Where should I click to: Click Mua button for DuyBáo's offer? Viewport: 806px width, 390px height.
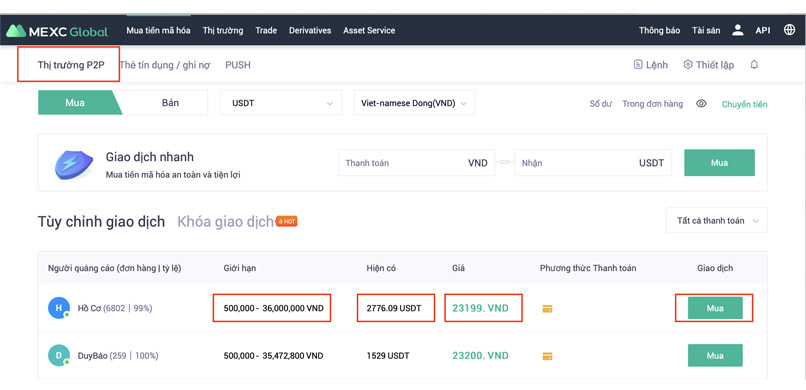click(x=715, y=355)
